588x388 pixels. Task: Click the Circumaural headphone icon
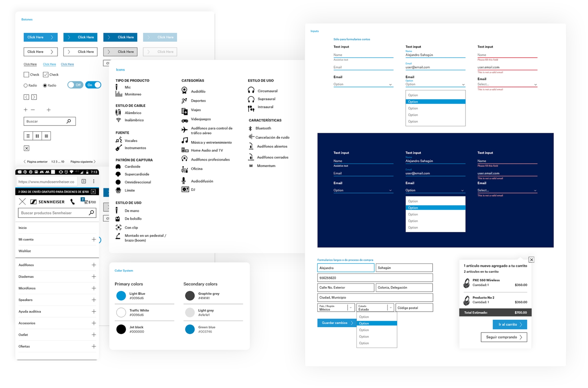coord(251,90)
